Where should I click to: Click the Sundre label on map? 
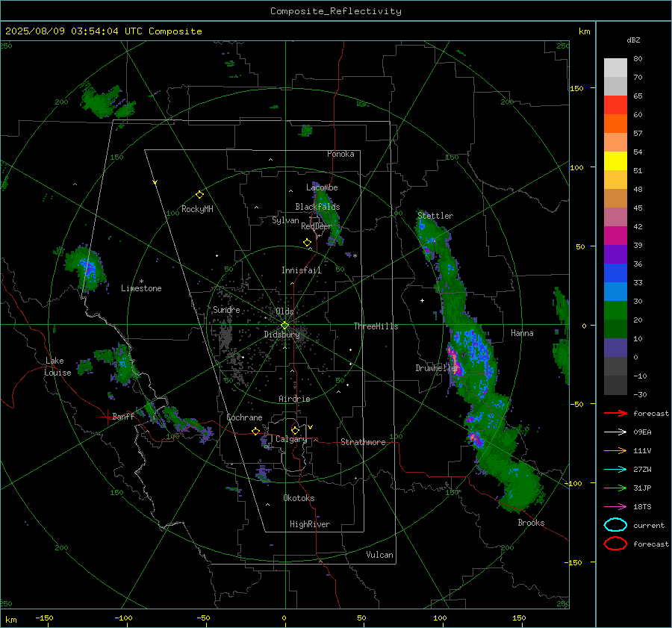pyautogui.click(x=226, y=309)
